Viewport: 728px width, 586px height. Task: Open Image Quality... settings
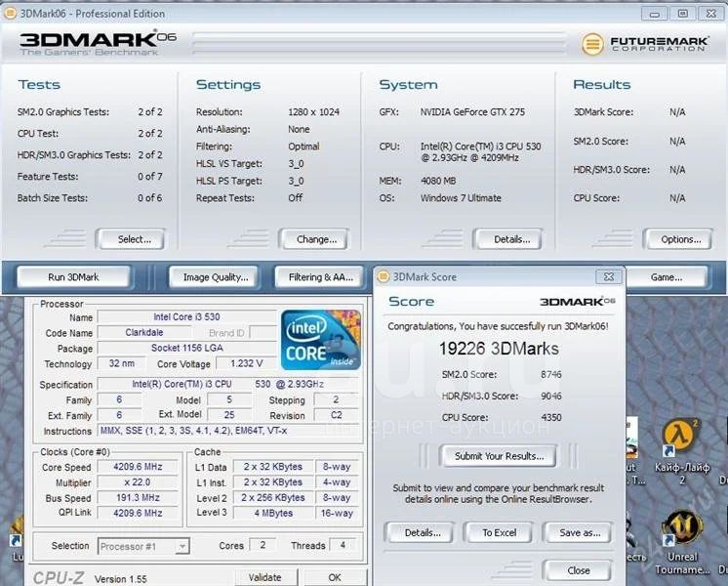[213, 277]
